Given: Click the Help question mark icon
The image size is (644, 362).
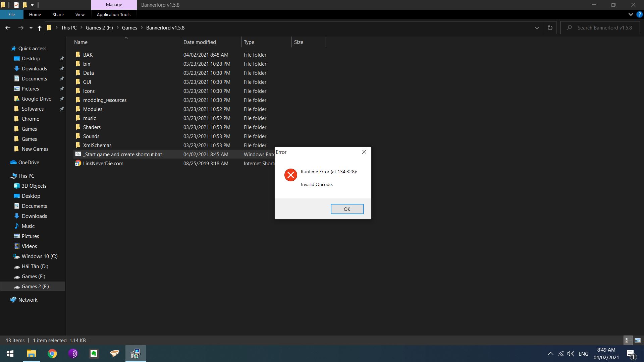Looking at the screenshot, I should 640,14.
